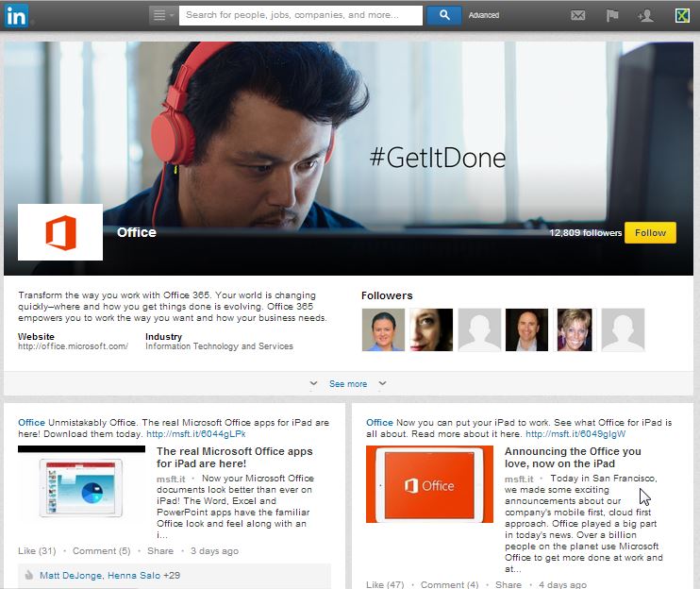
Task: Click the yellow Follow button
Action: coord(650,232)
